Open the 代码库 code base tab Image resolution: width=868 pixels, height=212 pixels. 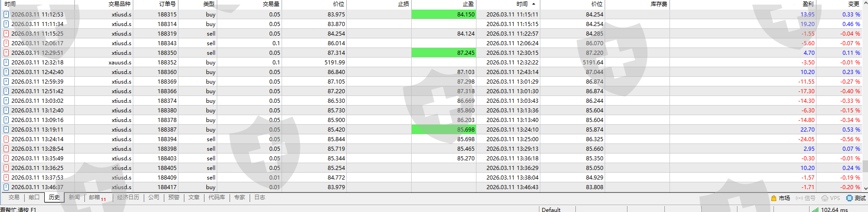tap(217, 197)
